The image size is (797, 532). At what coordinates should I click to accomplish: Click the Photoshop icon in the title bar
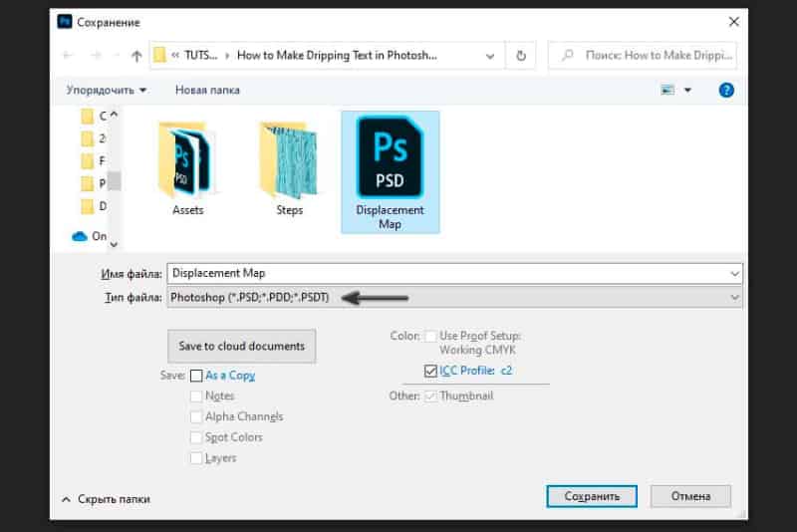[x=65, y=22]
